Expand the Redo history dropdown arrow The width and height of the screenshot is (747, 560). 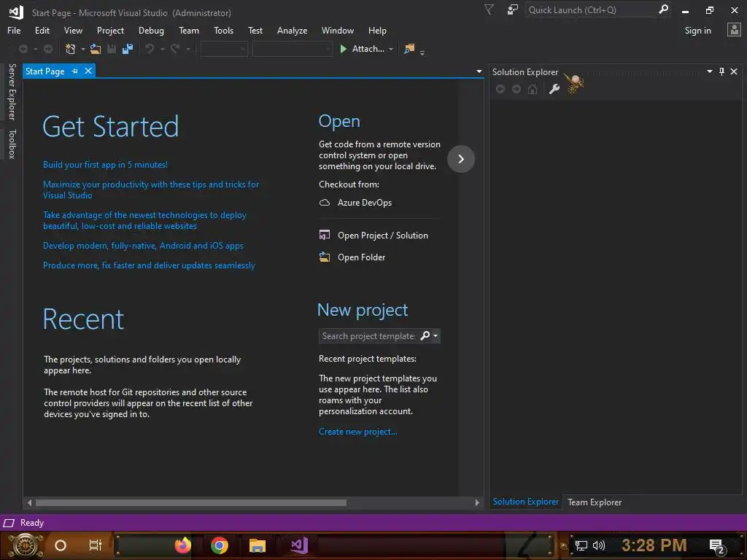pos(188,49)
